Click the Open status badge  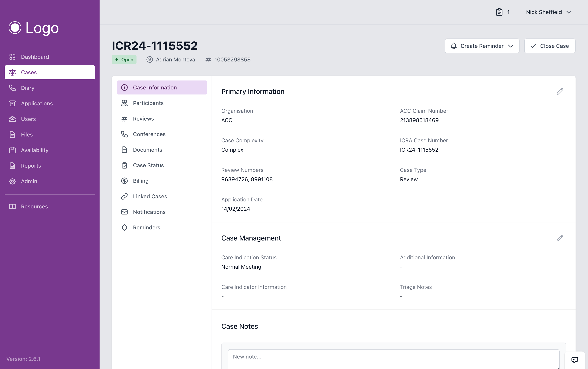click(124, 59)
